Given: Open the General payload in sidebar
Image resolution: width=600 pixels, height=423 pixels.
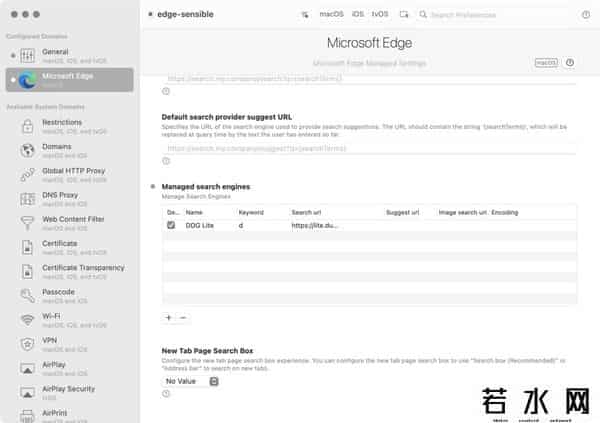Looking at the screenshot, I should 70,56.
